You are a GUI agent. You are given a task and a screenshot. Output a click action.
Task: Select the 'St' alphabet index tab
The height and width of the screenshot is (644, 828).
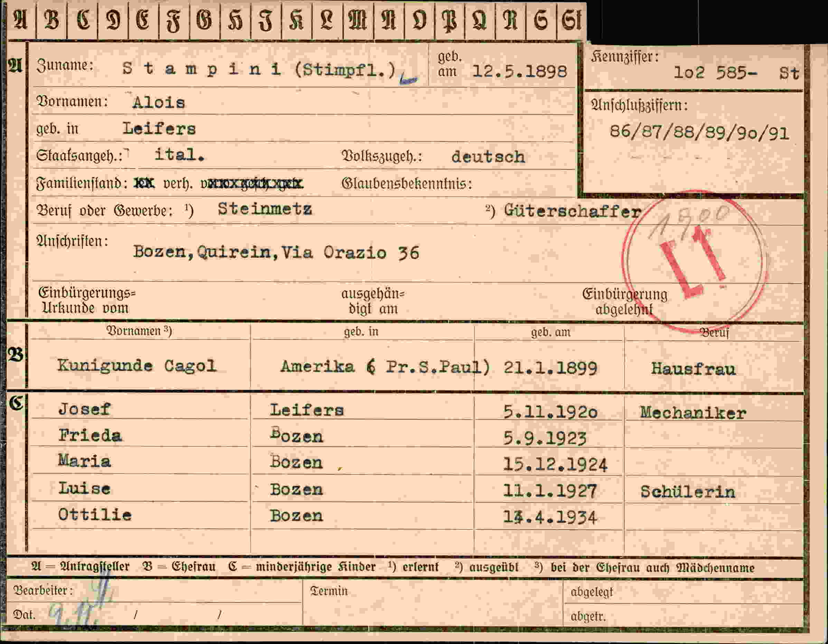tap(571, 20)
